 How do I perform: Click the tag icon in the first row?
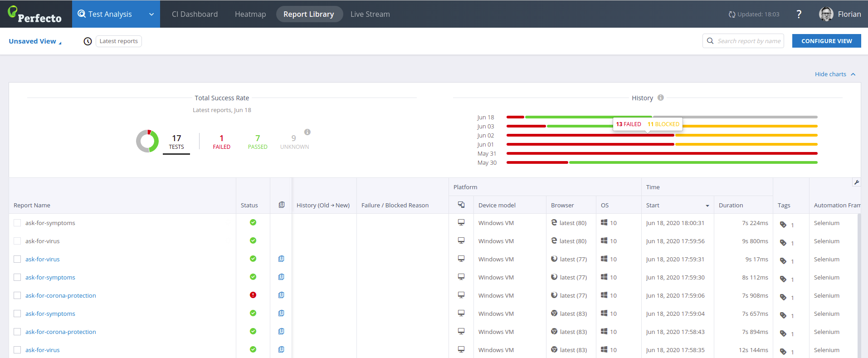pos(783,225)
